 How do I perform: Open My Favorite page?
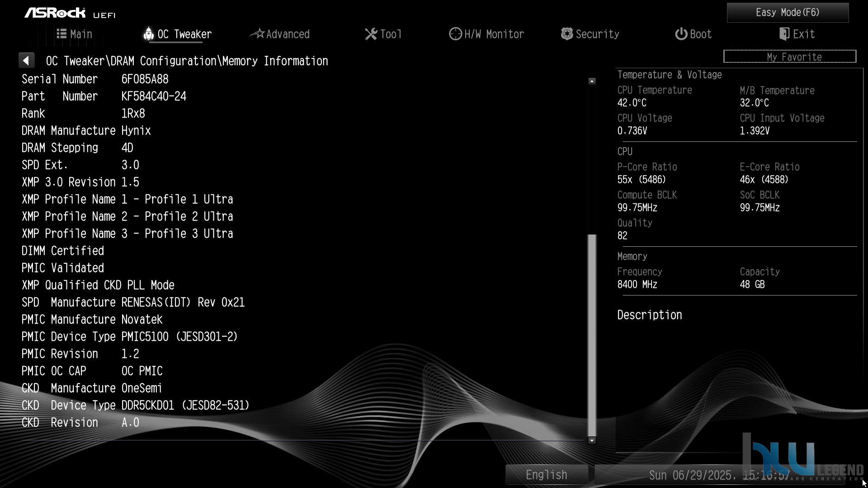point(790,57)
